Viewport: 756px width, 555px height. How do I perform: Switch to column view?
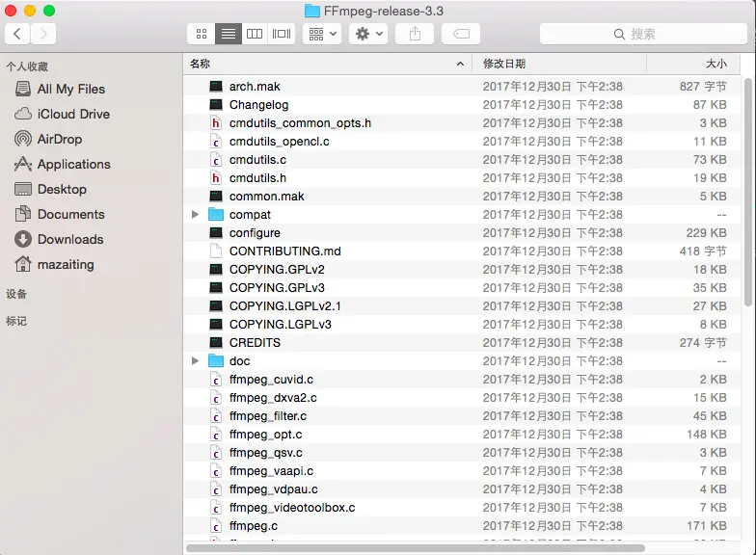255,34
